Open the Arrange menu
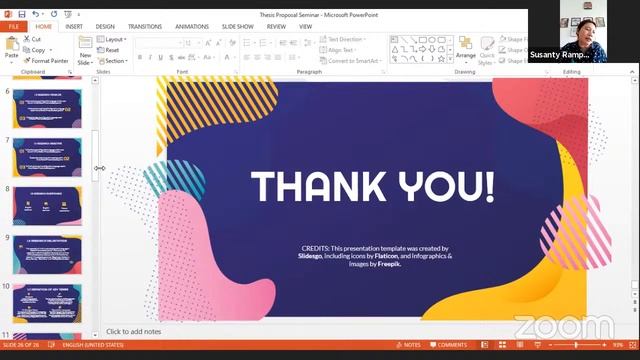Screen dimensions: 640x360 466,50
